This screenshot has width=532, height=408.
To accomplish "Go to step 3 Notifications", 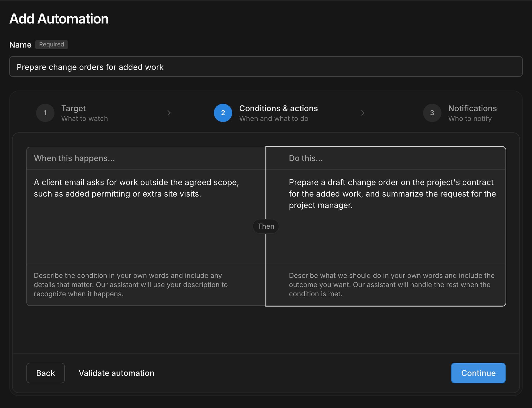I will click(460, 113).
